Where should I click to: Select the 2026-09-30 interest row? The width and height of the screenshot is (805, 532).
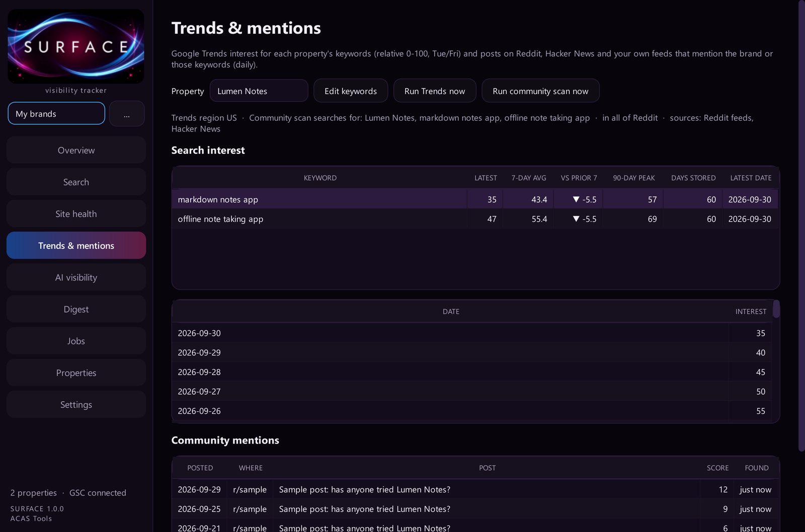pos(472,333)
